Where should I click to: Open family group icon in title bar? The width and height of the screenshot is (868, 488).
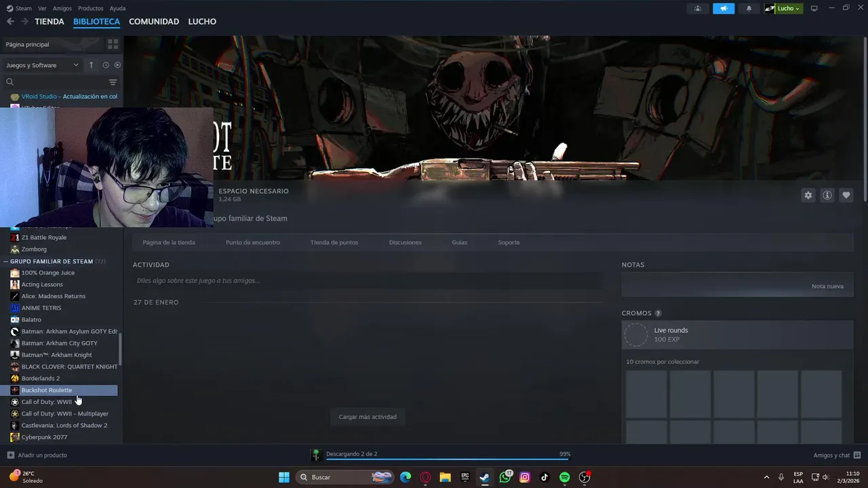point(697,8)
